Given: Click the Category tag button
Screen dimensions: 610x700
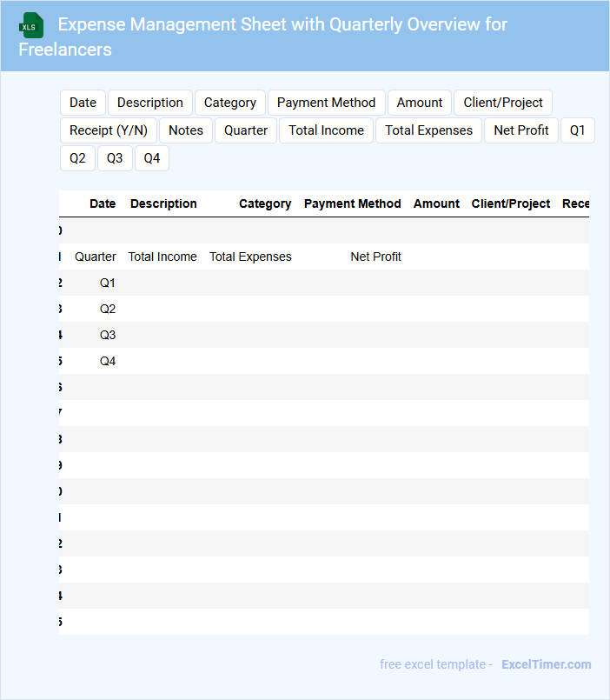Looking at the screenshot, I should pos(229,103).
